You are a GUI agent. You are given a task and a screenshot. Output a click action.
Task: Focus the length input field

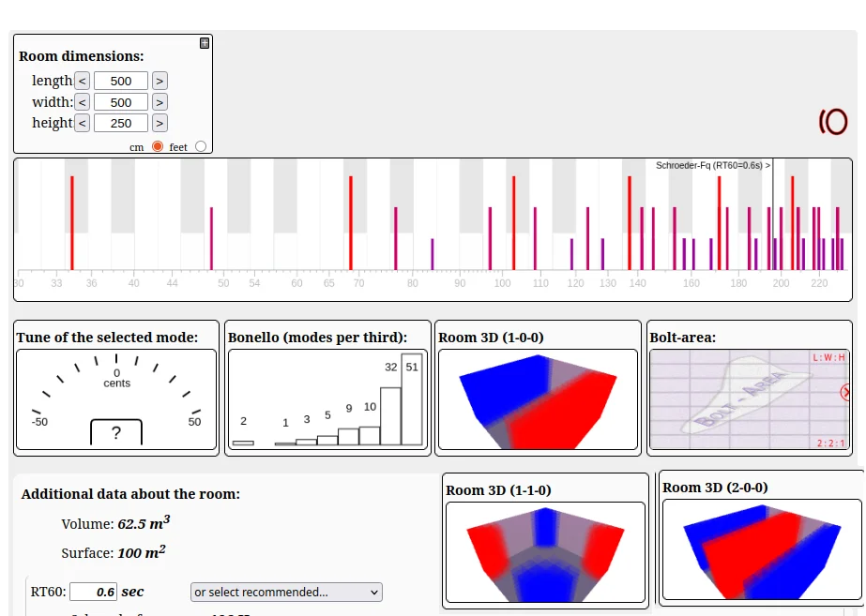pos(121,81)
